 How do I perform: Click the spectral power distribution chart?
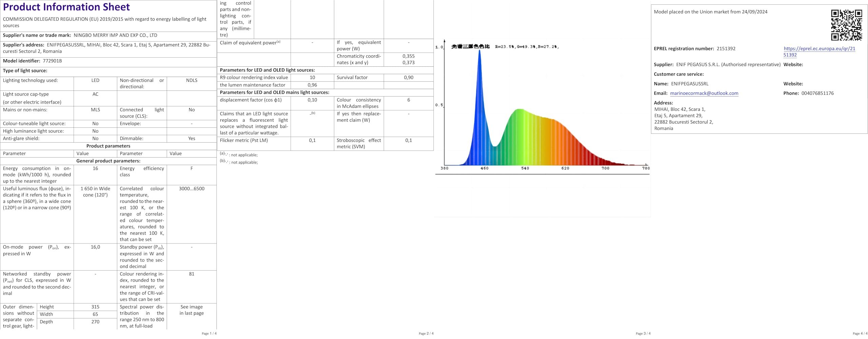click(x=542, y=109)
